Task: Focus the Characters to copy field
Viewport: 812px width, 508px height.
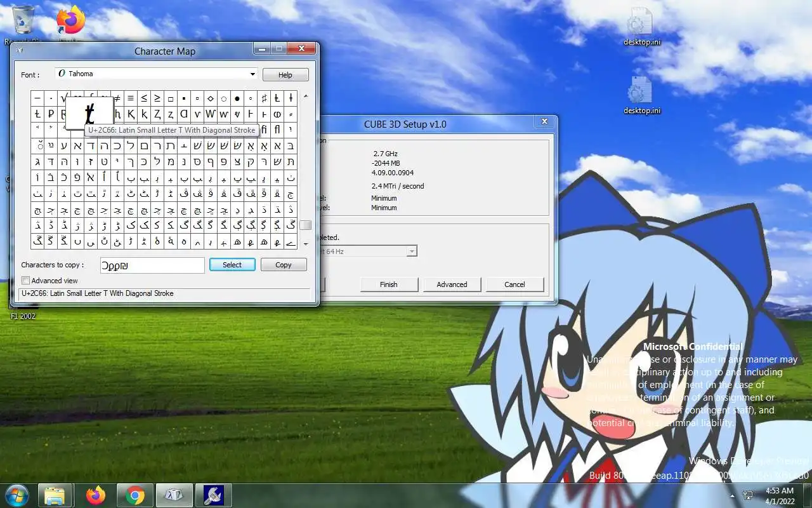Action: [152, 265]
